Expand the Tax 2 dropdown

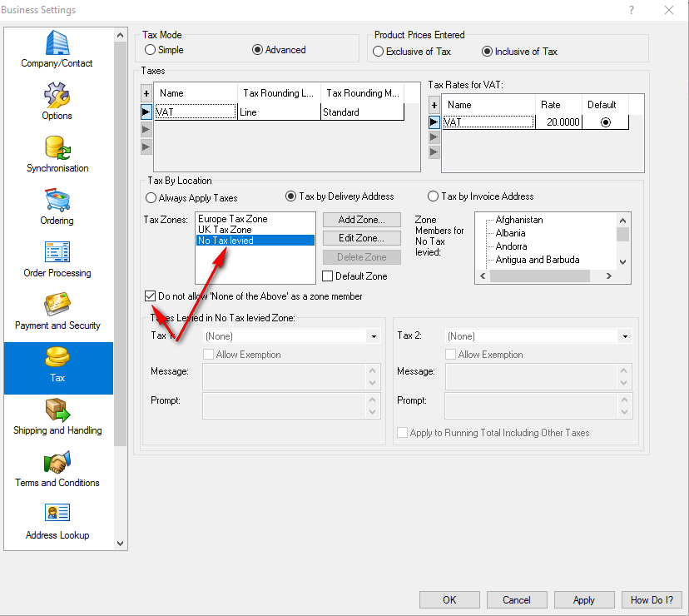click(x=624, y=336)
